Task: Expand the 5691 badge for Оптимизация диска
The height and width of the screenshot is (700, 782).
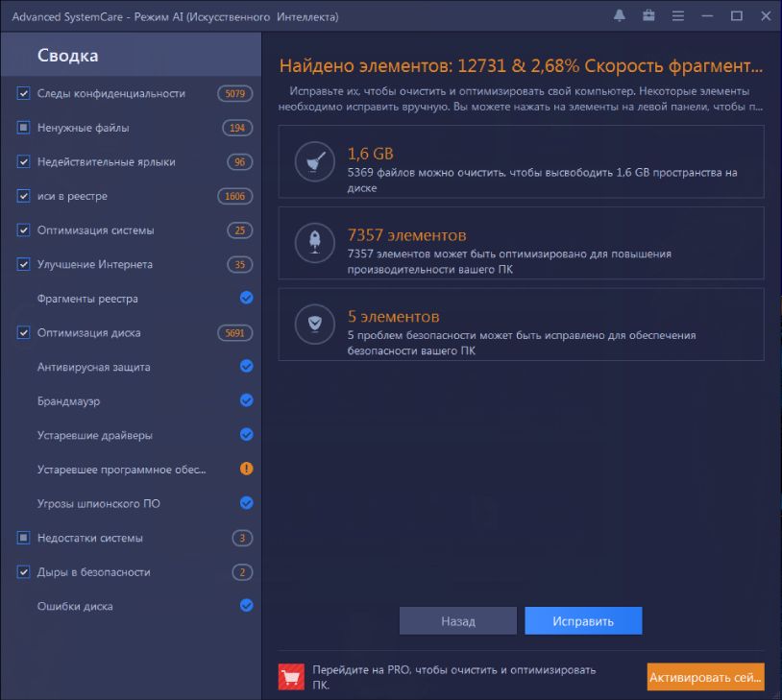Action: click(234, 333)
